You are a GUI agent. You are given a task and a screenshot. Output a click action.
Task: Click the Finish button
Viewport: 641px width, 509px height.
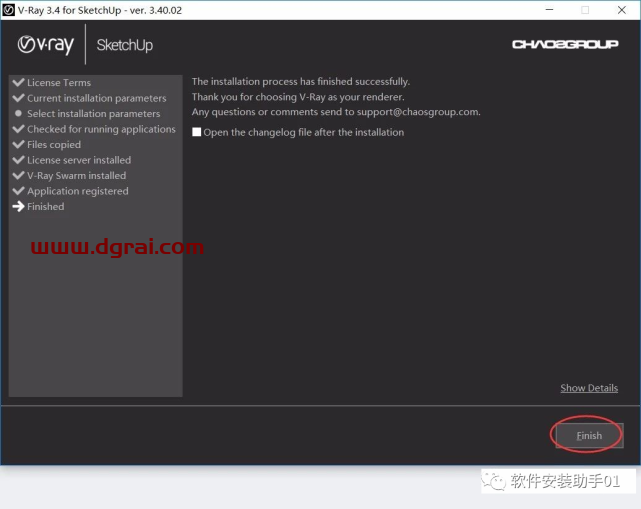pos(589,435)
